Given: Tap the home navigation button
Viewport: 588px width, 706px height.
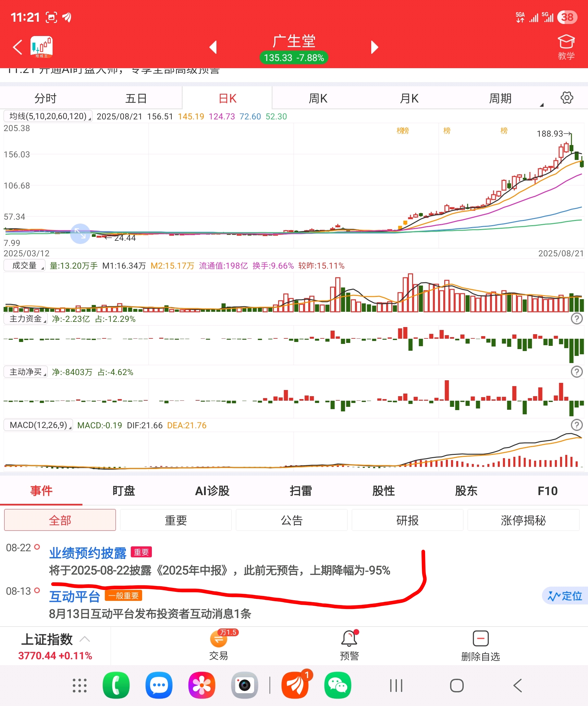Looking at the screenshot, I should (457, 686).
